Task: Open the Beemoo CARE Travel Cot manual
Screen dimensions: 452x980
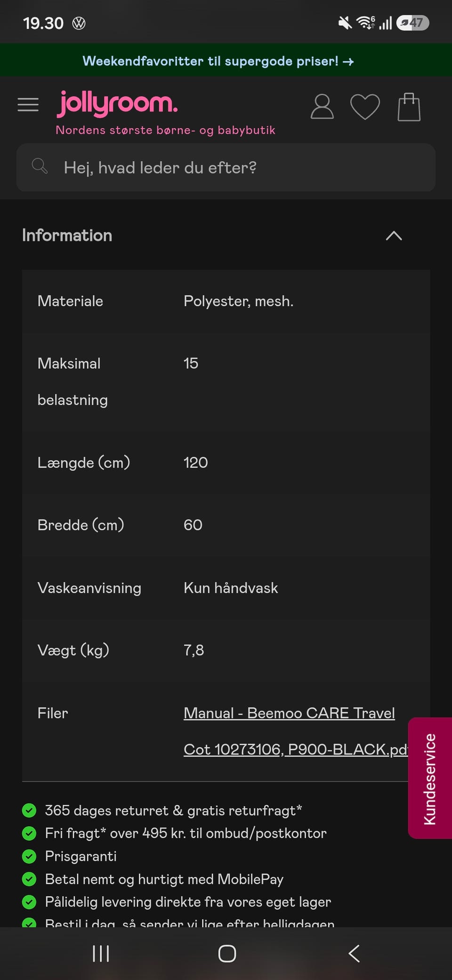Action: coord(296,731)
